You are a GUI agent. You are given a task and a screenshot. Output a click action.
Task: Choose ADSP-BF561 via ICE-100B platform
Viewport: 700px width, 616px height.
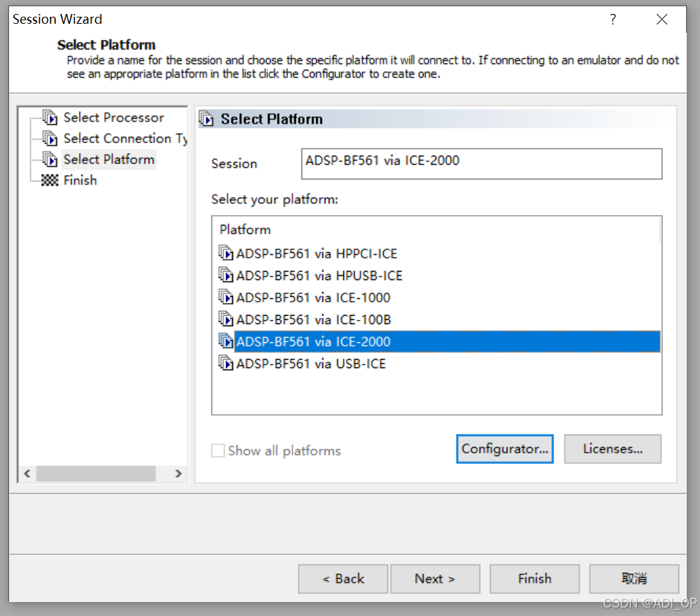[x=313, y=319]
